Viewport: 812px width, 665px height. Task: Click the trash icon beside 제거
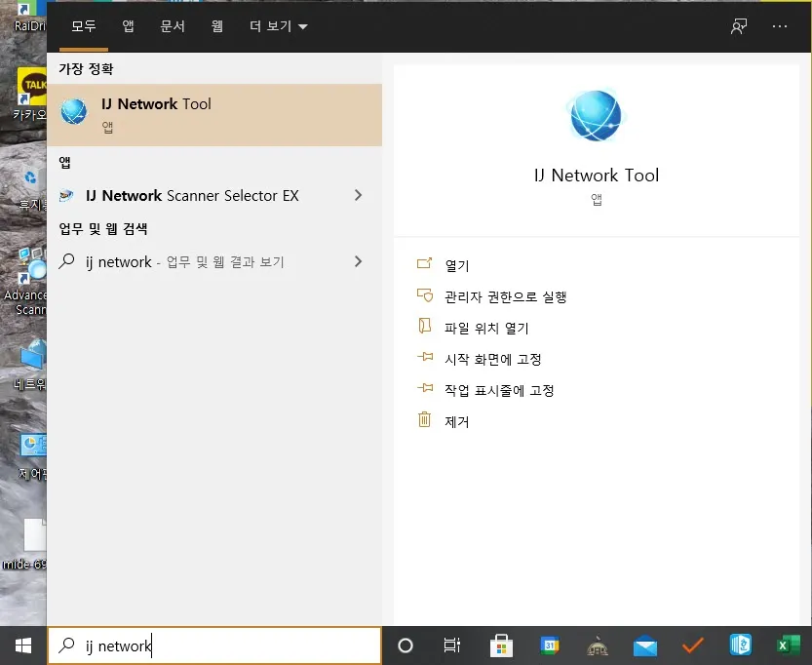(426, 420)
